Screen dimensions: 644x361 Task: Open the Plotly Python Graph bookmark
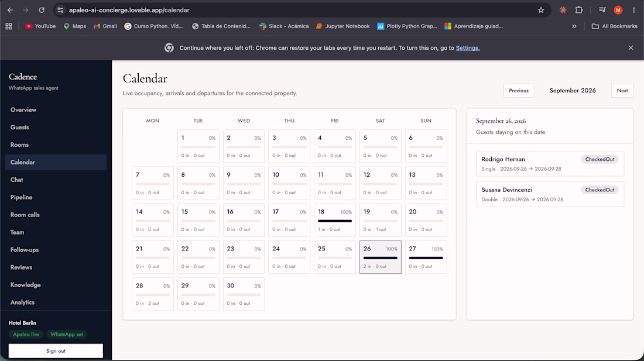[407, 26]
